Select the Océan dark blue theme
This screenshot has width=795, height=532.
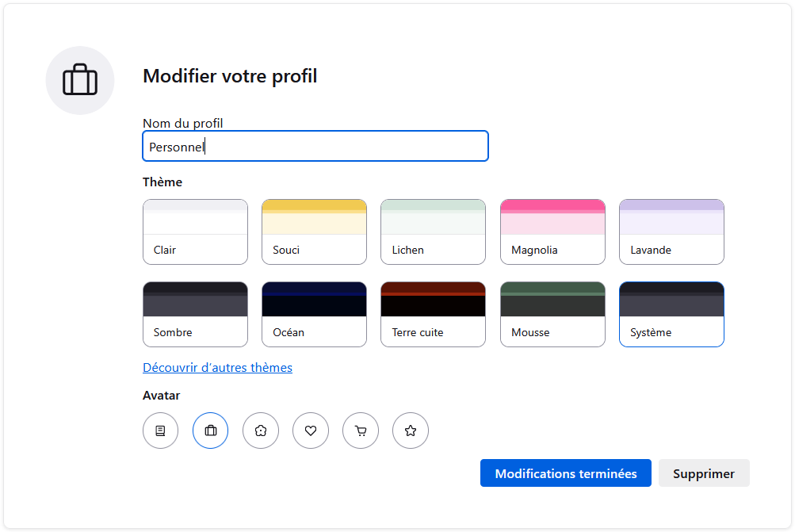tap(314, 314)
